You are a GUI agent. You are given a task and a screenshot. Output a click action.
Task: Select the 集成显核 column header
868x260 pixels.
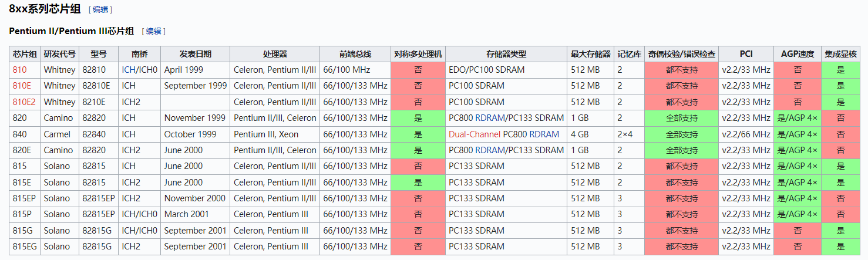pos(840,54)
